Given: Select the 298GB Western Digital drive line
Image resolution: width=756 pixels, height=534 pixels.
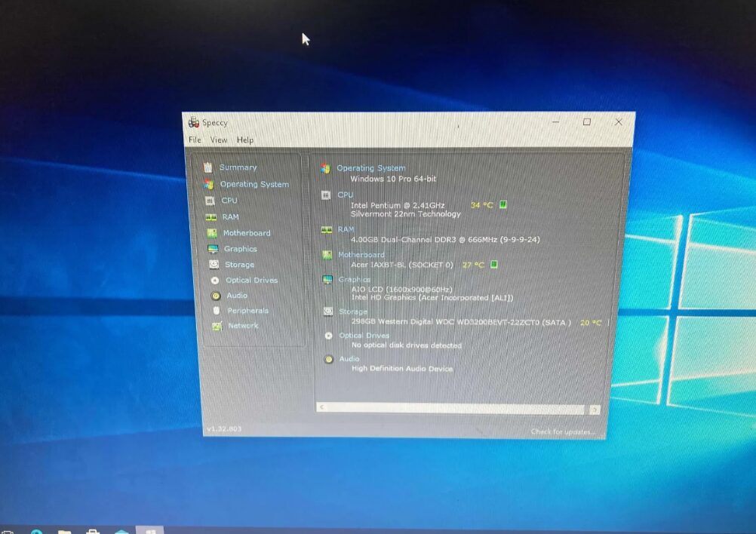Looking at the screenshot, I should [x=462, y=322].
